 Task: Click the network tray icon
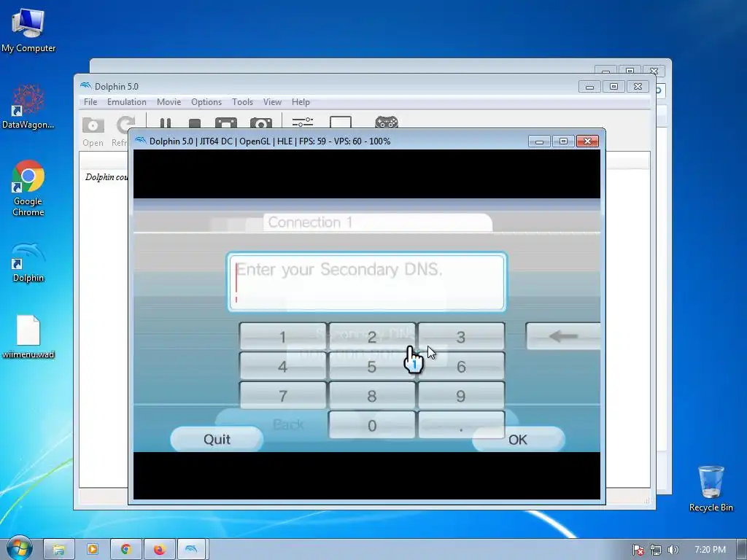(656, 550)
